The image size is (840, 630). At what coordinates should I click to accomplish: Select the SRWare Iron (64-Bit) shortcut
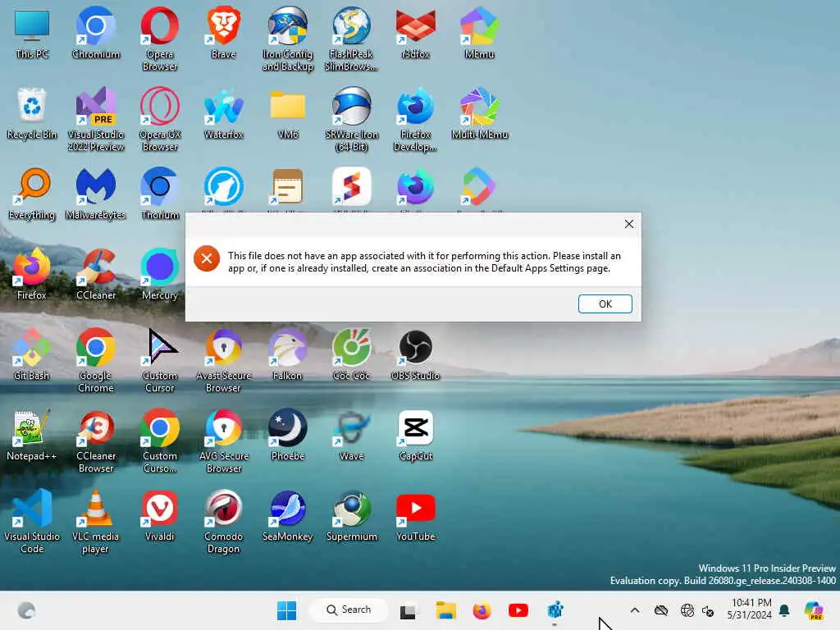click(351, 119)
